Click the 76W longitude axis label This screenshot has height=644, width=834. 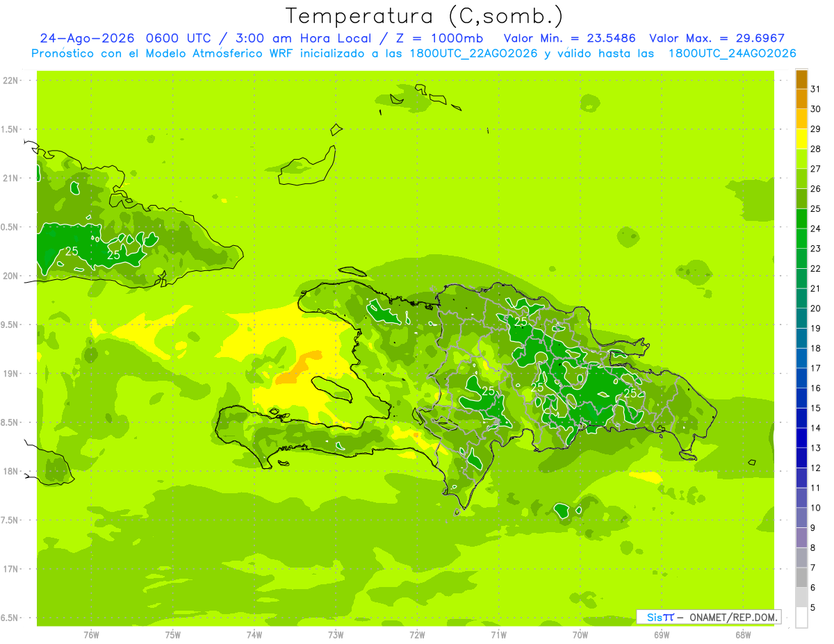pyautogui.click(x=91, y=634)
